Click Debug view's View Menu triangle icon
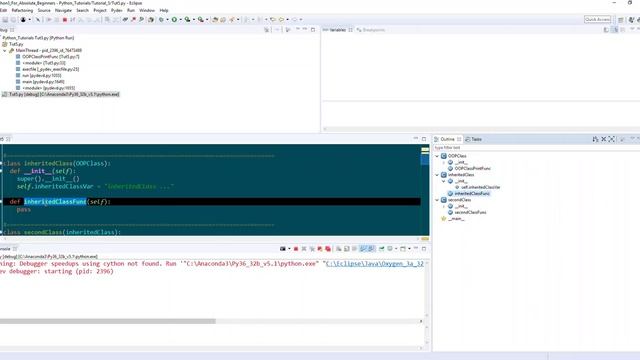This screenshot has width=640, height=360. point(298,30)
